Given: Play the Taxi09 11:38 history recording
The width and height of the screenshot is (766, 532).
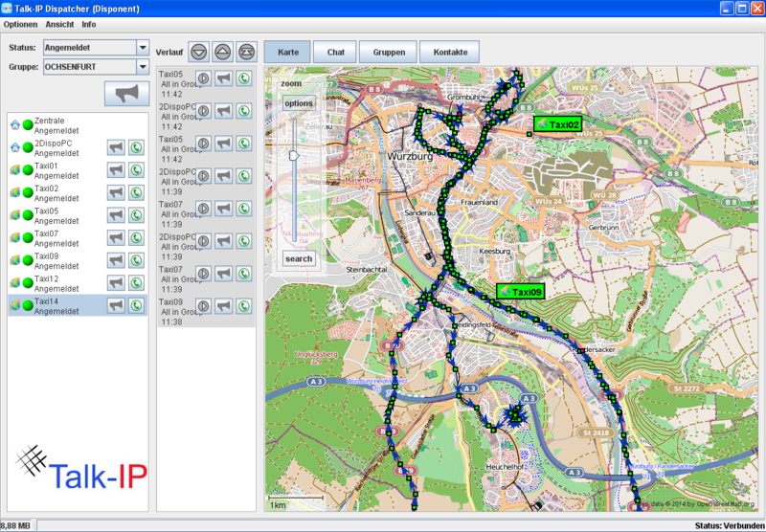Looking at the screenshot, I should (203, 306).
